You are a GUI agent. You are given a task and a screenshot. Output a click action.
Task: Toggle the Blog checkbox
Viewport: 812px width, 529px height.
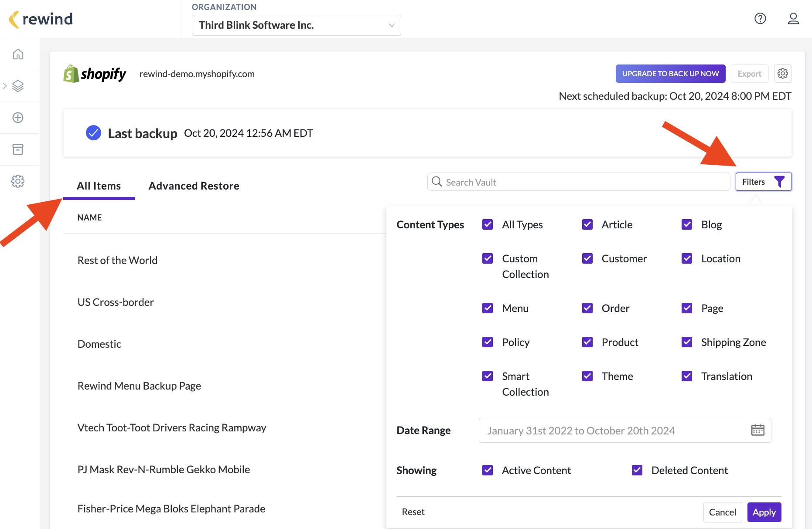(687, 224)
